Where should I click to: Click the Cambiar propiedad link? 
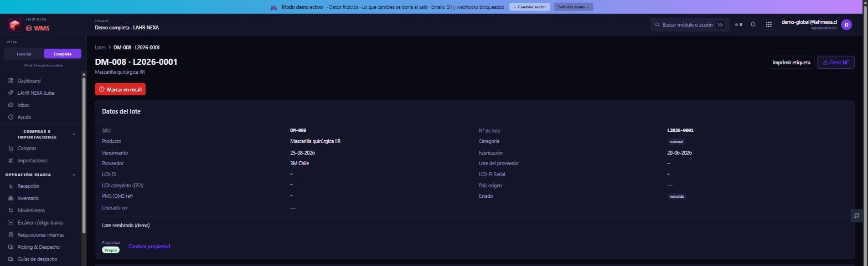(149, 247)
